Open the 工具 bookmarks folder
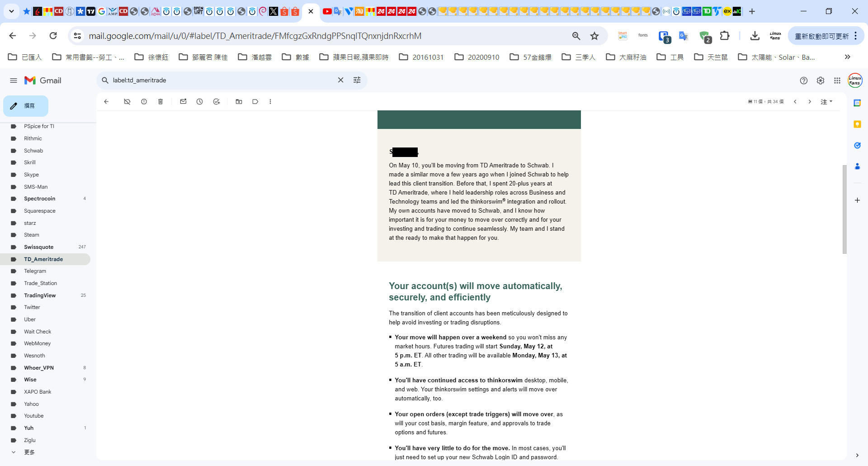The width and height of the screenshot is (868, 466). [670, 57]
